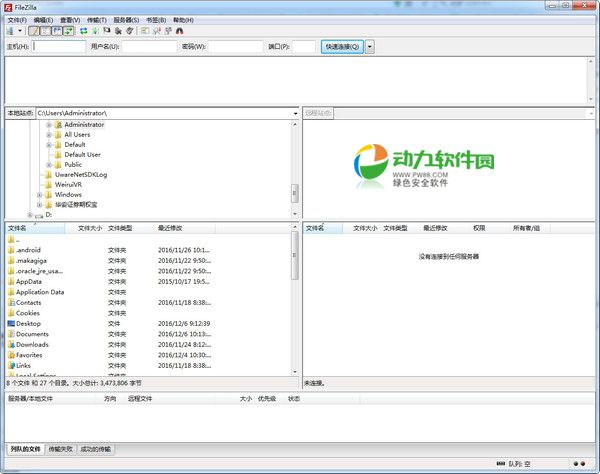Screen dimensions: 600x474
Task: Click the 端口(P) port field
Action: coord(304,47)
